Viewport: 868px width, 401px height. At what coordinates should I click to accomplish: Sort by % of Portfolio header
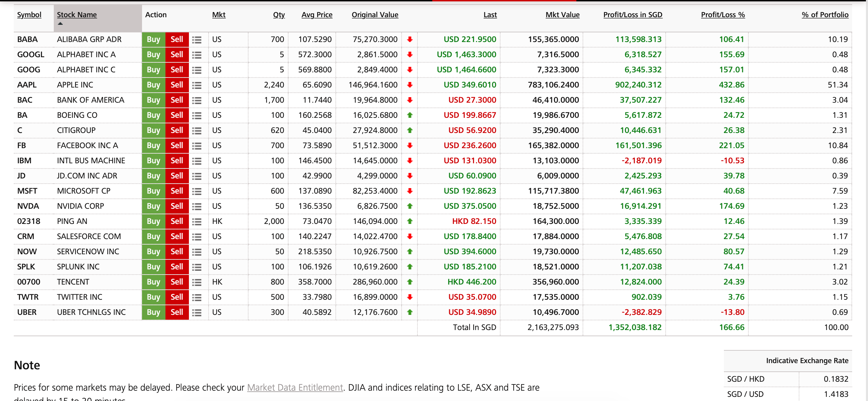click(x=825, y=15)
